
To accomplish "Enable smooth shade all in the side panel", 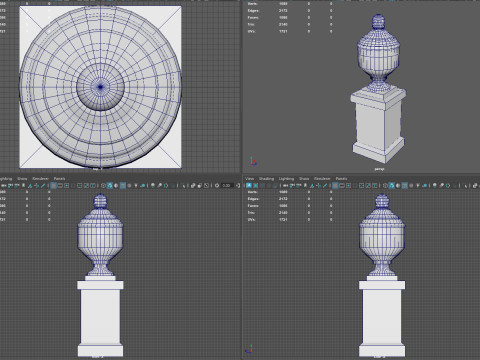I will tap(391, 185).
